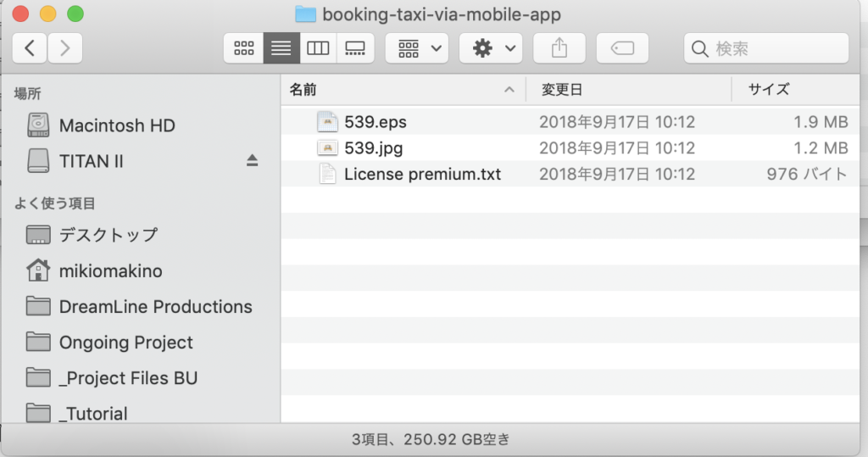Click the share button

point(559,48)
